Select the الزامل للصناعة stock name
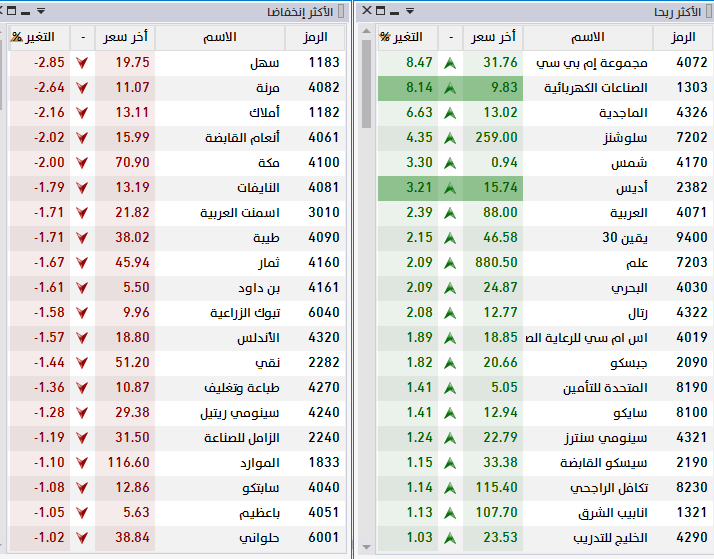The image size is (714, 559). coord(242,438)
